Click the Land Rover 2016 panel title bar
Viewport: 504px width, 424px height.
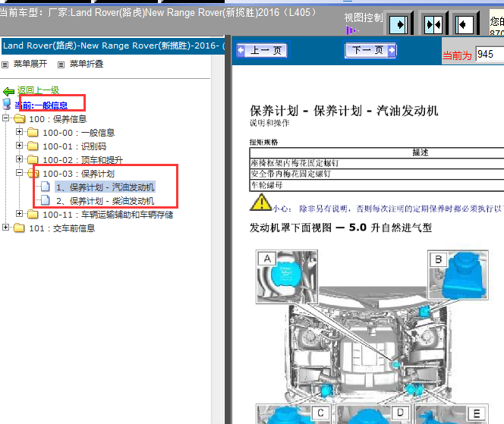pyautogui.click(x=113, y=46)
